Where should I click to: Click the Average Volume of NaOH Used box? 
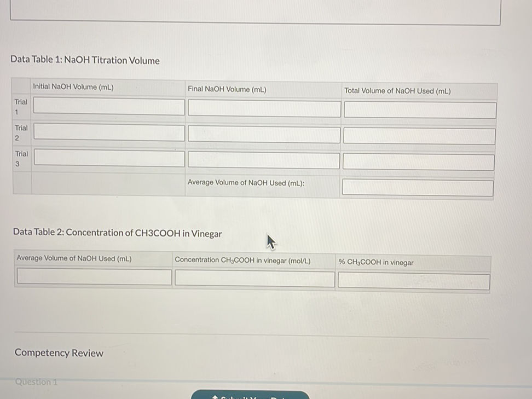coord(418,187)
